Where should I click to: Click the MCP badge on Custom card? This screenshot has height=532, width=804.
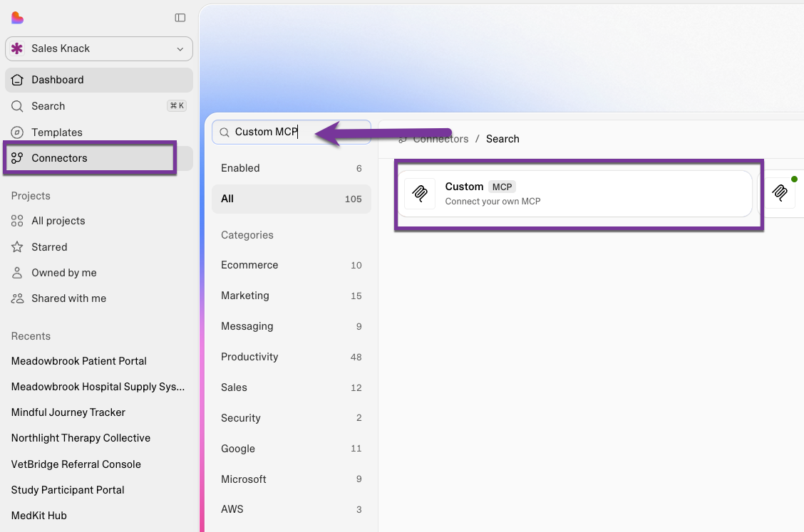pos(502,187)
